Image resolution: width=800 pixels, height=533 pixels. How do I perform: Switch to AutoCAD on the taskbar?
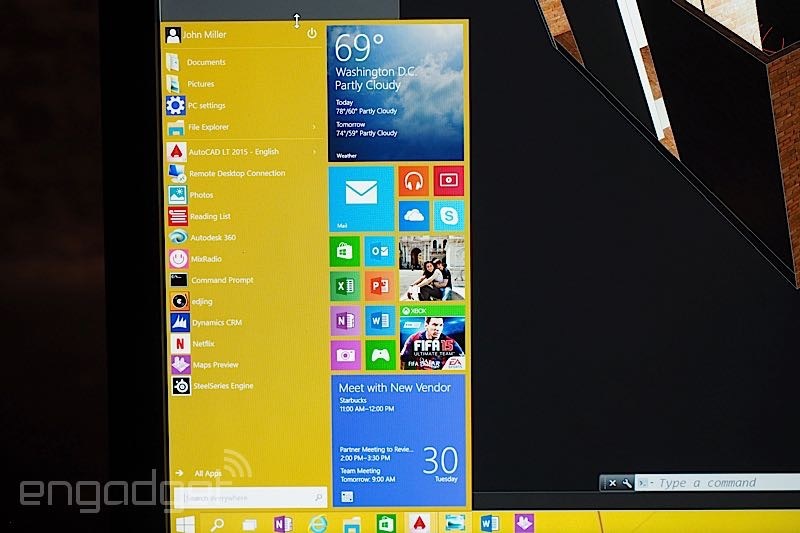tap(419, 523)
